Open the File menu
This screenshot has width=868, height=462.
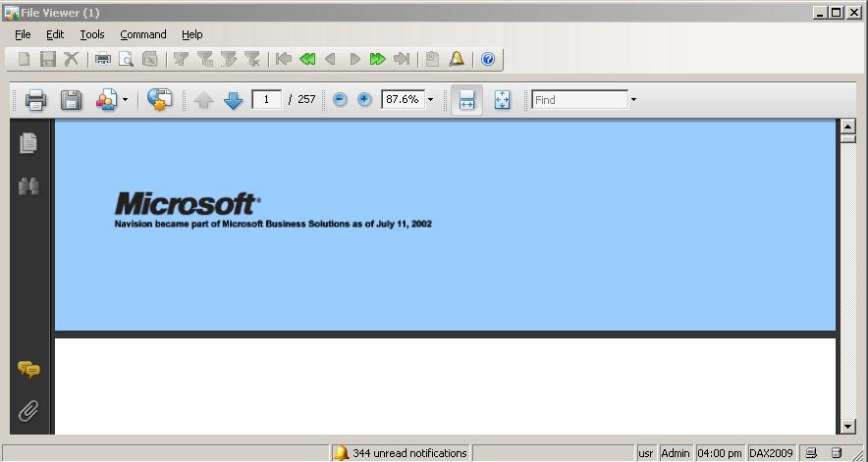tap(23, 34)
